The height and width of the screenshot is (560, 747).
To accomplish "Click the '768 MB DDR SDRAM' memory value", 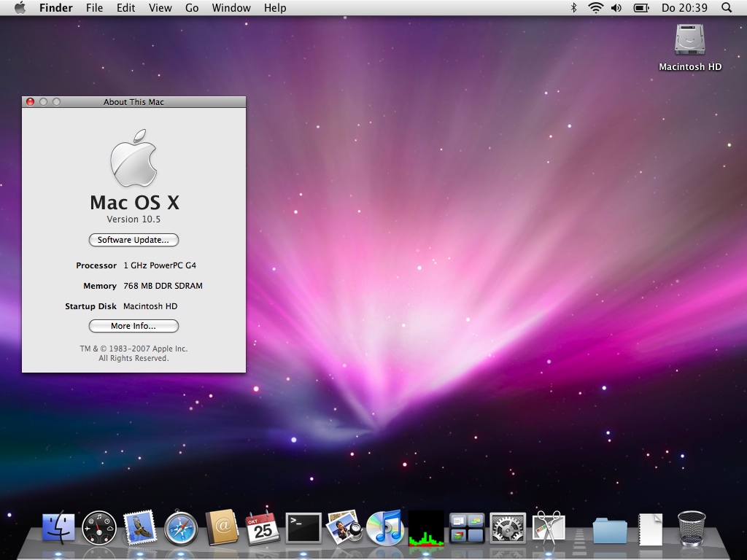I will click(163, 286).
